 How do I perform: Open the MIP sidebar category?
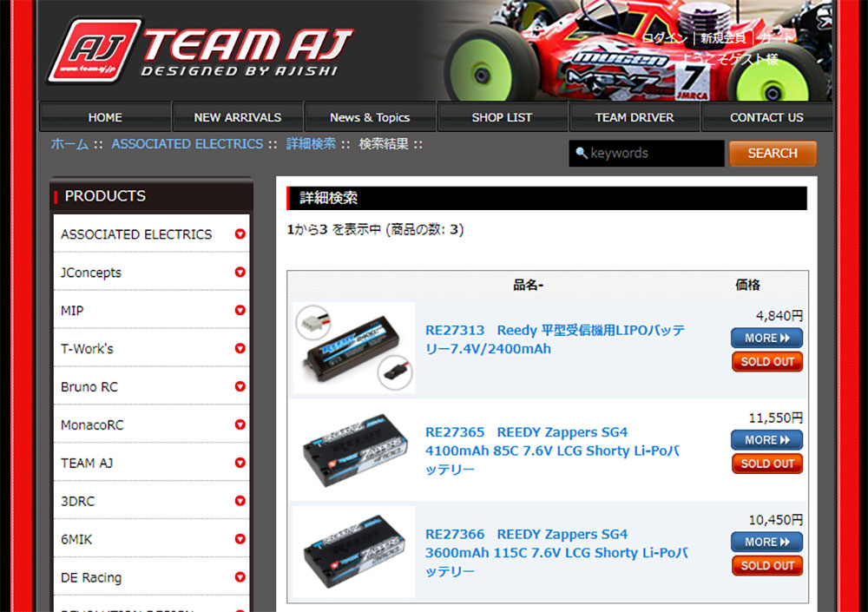72,310
